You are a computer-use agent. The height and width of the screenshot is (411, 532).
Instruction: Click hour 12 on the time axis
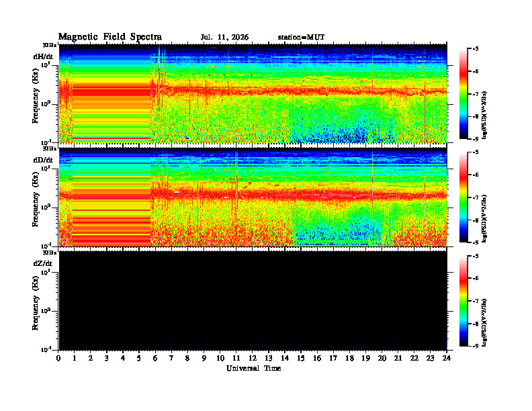(x=253, y=358)
